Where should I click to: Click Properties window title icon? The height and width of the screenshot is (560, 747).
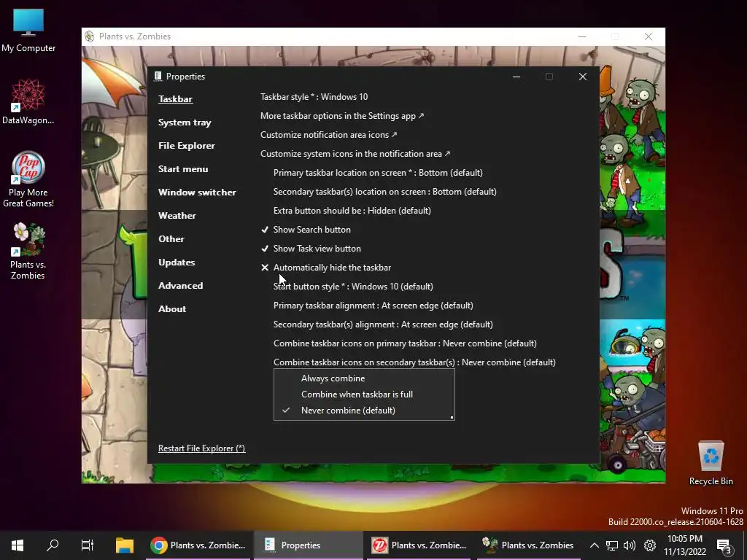click(158, 76)
